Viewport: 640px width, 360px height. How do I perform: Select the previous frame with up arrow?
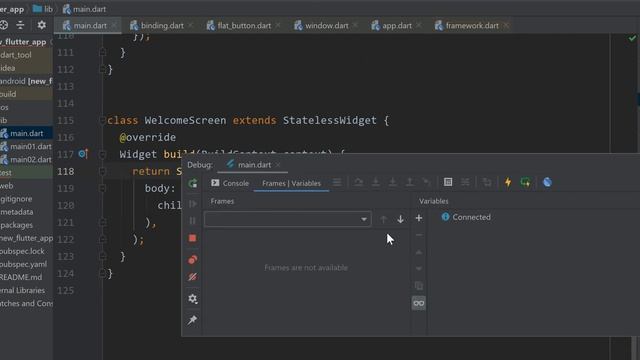pos(383,219)
